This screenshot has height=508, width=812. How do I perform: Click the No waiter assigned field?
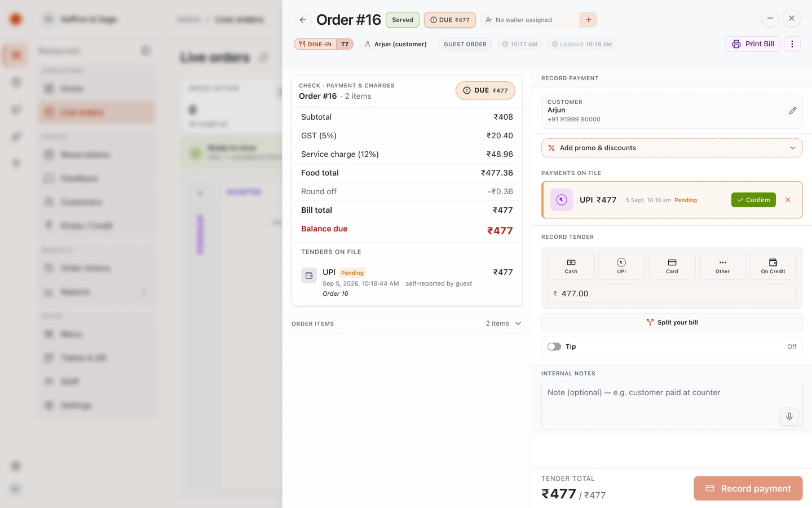[x=530, y=20]
